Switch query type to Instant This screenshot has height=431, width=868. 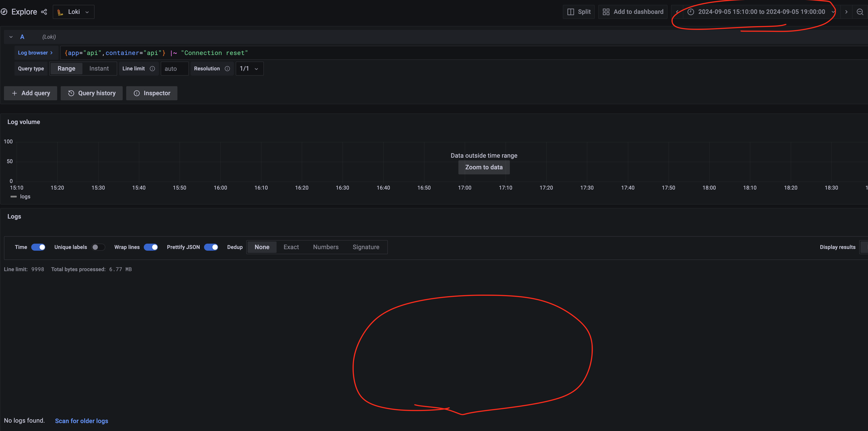tap(99, 68)
